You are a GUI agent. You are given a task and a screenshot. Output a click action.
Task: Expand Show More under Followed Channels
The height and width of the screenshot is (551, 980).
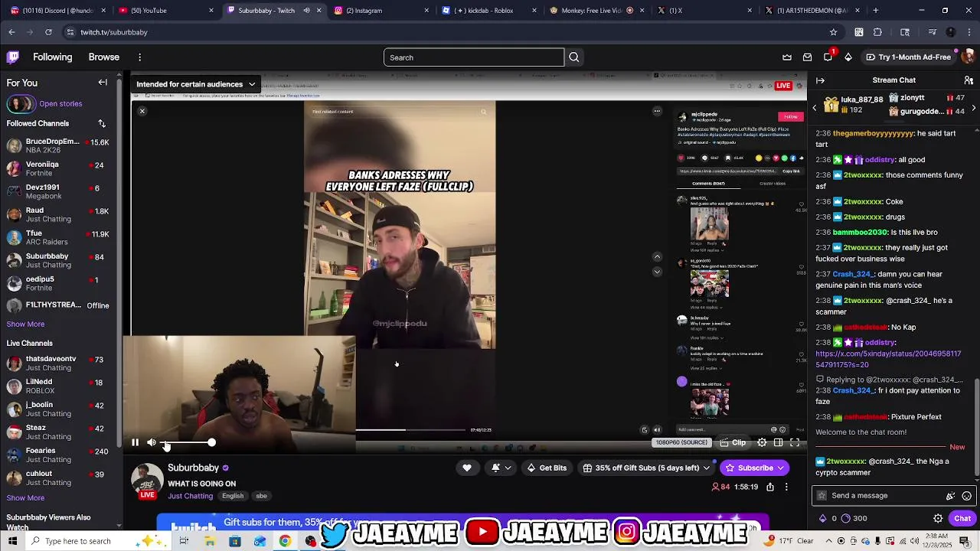point(25,324)
